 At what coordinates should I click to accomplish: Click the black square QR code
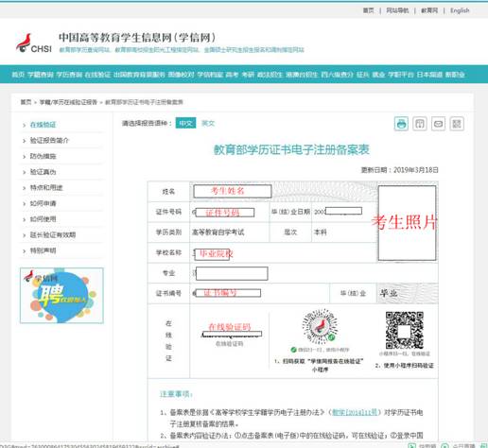point(405,330)
